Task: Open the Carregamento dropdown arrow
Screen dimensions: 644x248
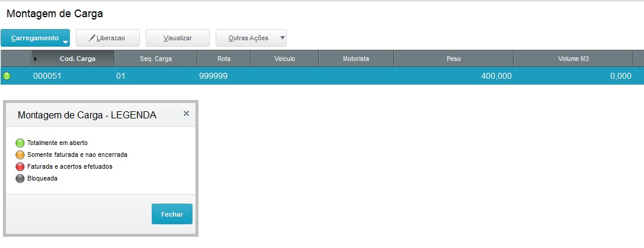Action: (x=65, y=42)
